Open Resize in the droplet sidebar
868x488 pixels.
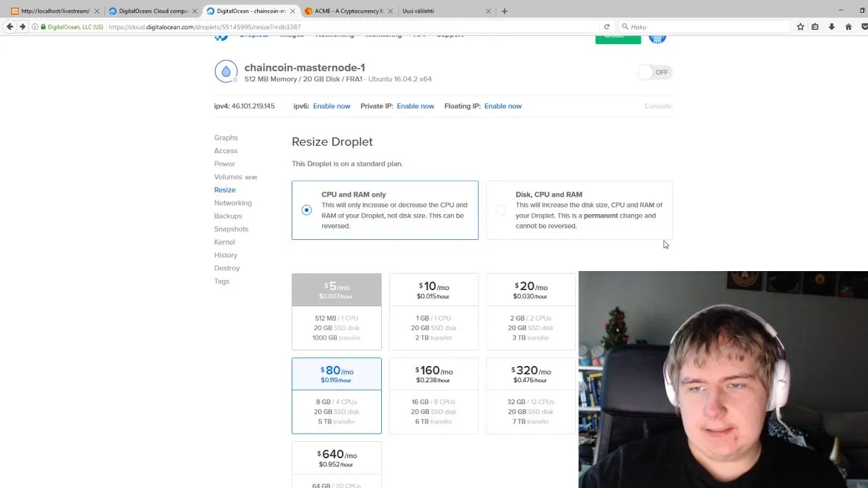(x=224, y=190)
